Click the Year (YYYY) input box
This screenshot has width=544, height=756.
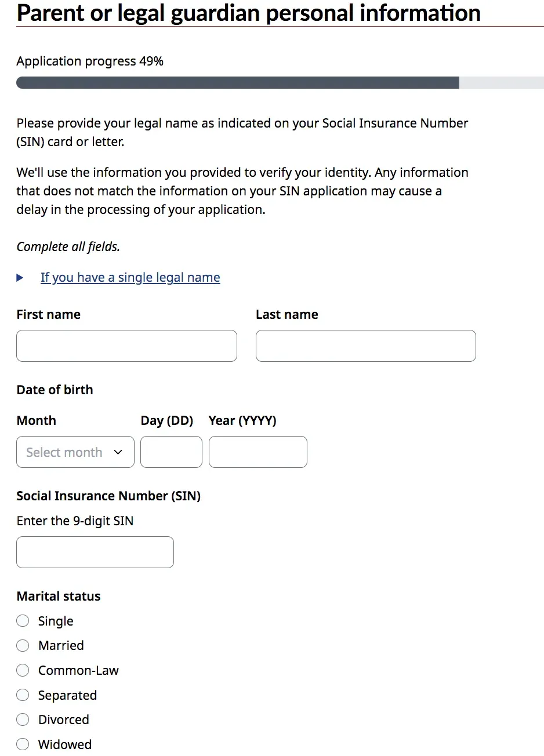point(258,452)
